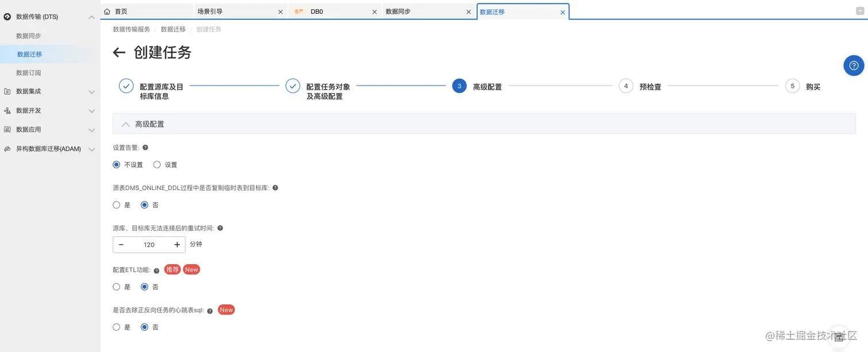Switch to the DB0 tab
Viewport: 868px width, 352px height.
[335, 11]
